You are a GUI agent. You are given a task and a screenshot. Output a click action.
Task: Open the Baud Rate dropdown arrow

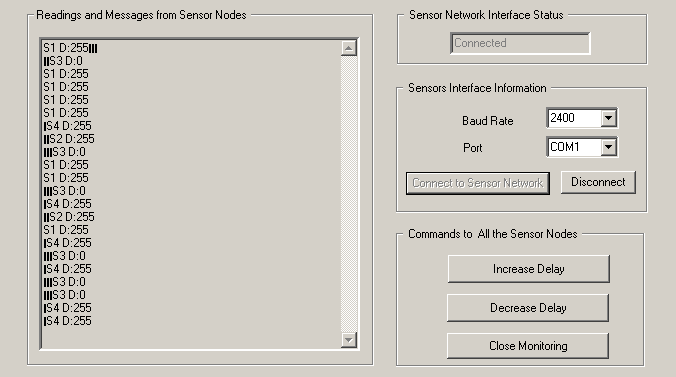point(608,118)
